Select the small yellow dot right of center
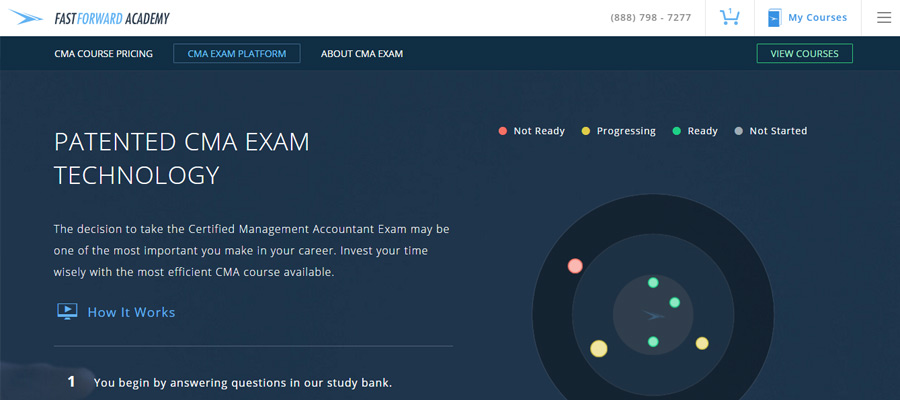 (x=702, y=343)
